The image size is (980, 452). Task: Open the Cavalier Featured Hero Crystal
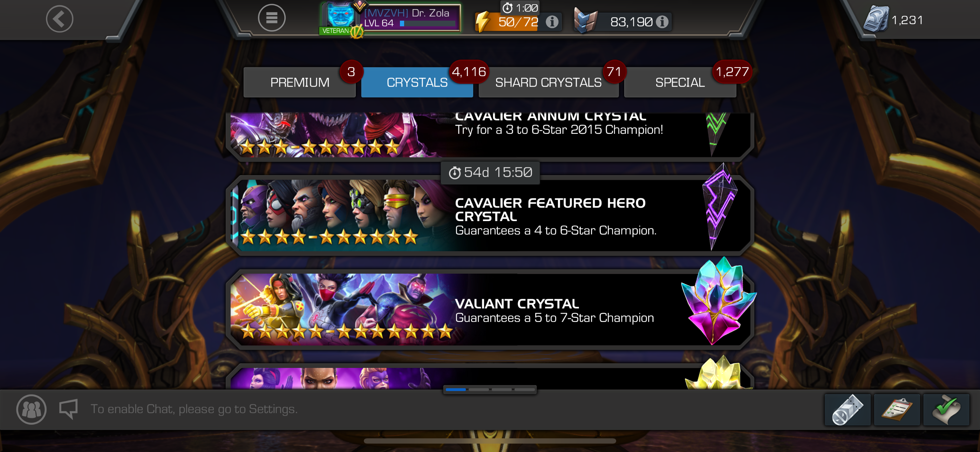pyautogui.click(x=490, y=216)
